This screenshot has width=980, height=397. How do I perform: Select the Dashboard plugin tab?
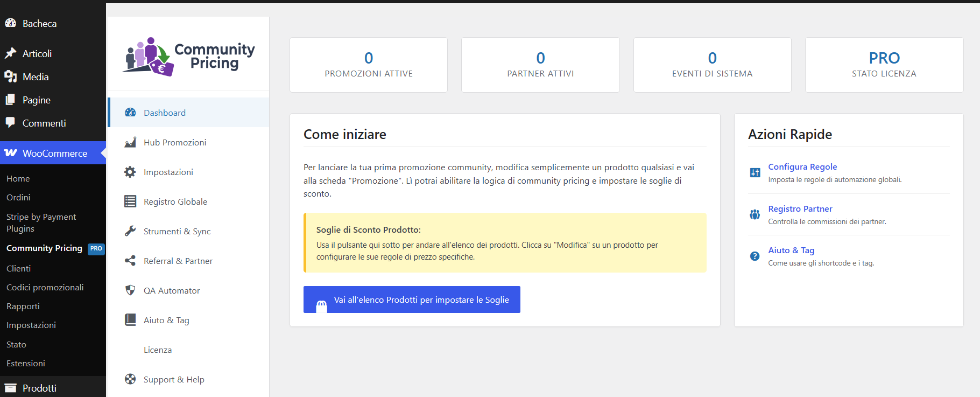188,113
